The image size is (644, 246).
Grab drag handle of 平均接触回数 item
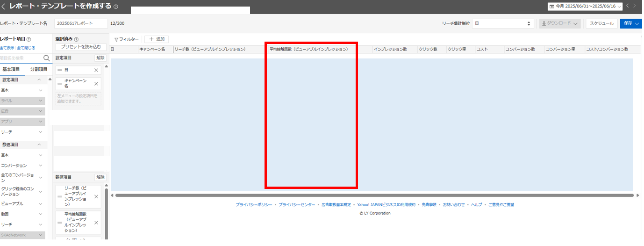[x=60, y=223]
